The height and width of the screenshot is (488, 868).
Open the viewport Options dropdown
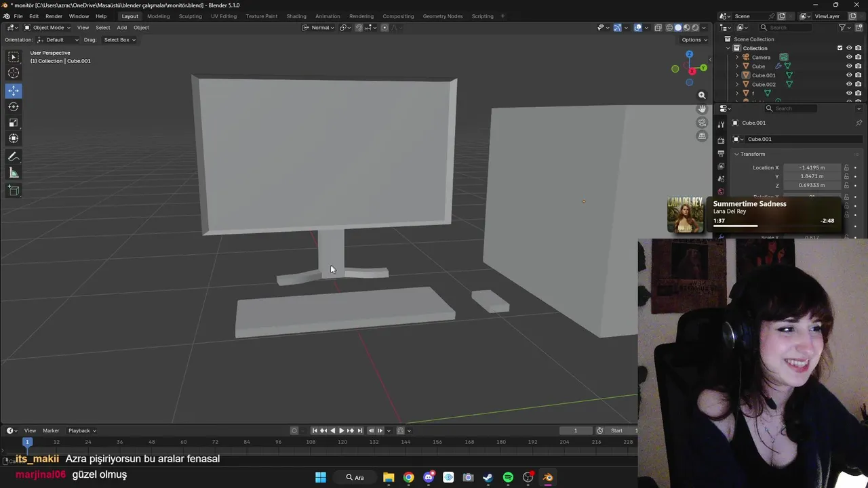[x=694, y=40]
